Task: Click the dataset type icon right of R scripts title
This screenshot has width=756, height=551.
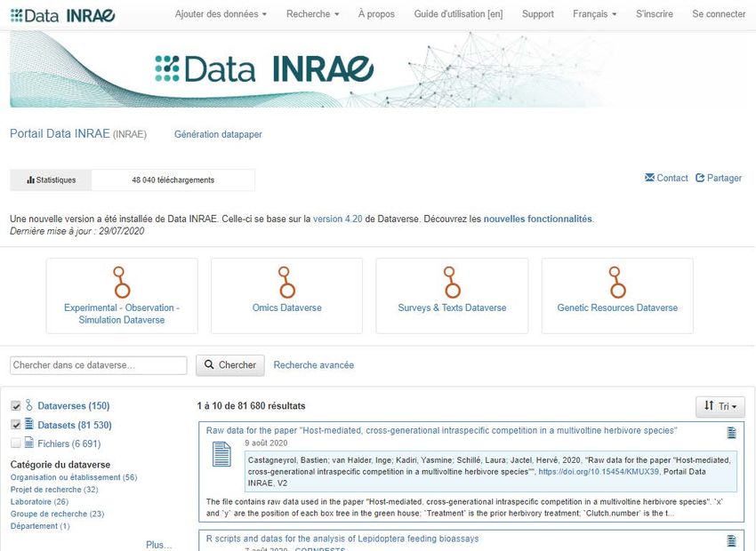Action: tap(731, 541)
